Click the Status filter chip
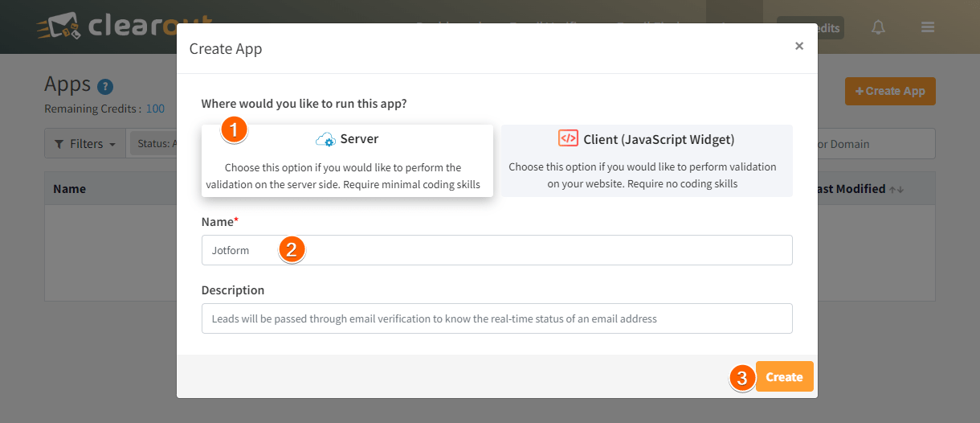This screenshot has height=423, width=980. pyautogui.click(x=153, y=144)
